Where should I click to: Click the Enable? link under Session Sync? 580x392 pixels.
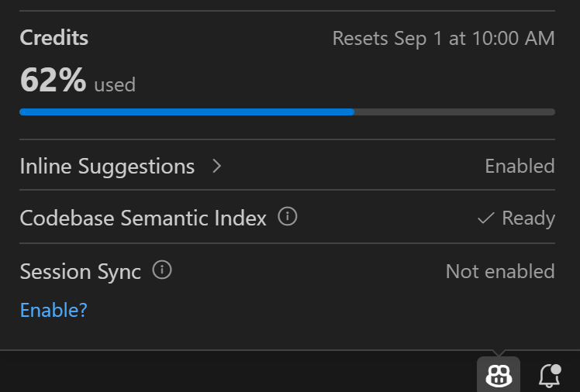pyautogui.click(x=54, y=310)
